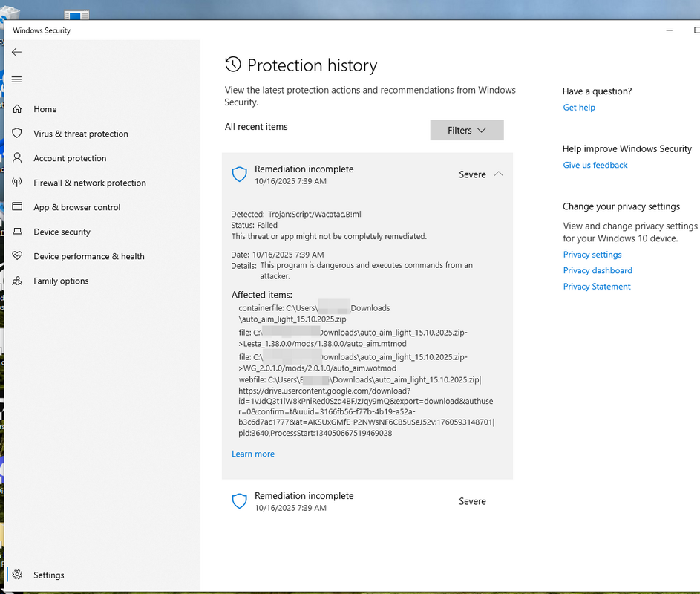This screenshot has height=594, width=700.
Task: Open the Filters dropdown
Action: [x=466, y=130]
